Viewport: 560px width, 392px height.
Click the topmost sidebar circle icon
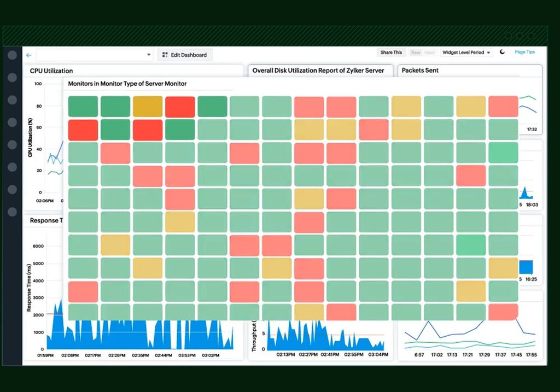(11, 55)
